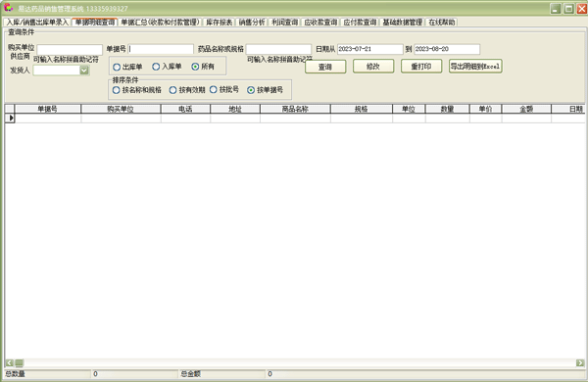Switch to the 库存报表 tab

(219, 23)
